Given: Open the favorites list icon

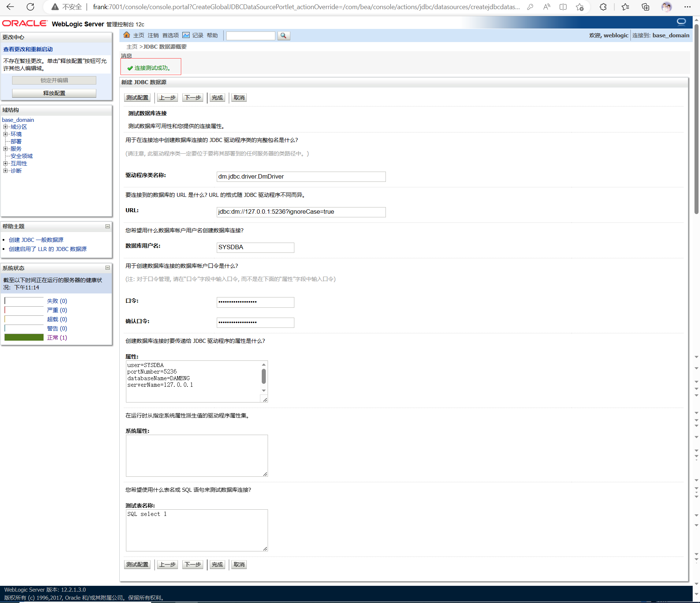Looking at the screenshot, I should pos(625,7).
